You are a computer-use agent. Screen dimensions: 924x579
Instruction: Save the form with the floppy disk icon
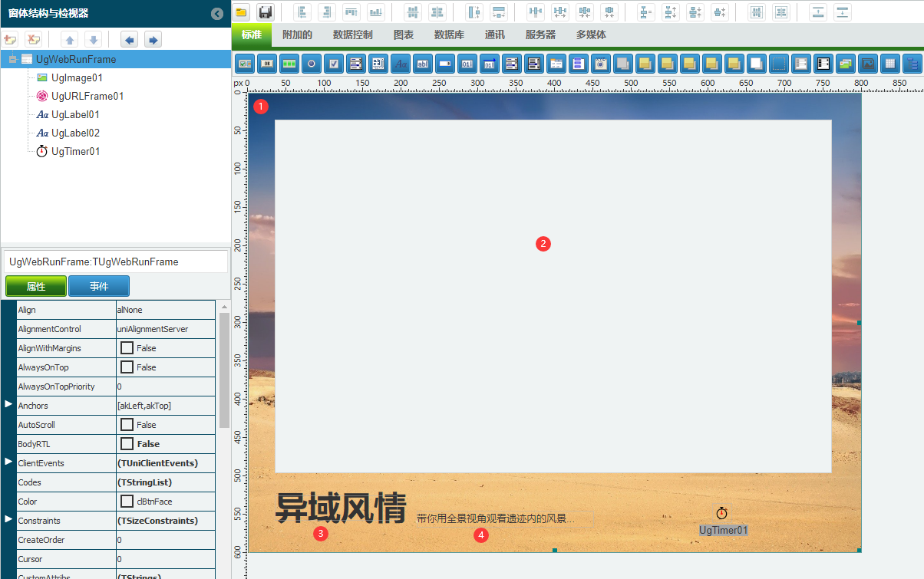266,12
